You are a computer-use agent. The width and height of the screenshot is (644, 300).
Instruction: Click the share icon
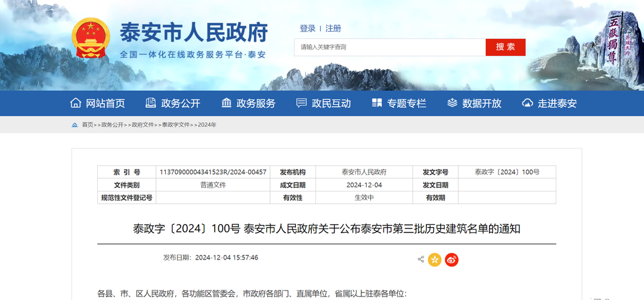pyautogui.click(x=420, y=259)
